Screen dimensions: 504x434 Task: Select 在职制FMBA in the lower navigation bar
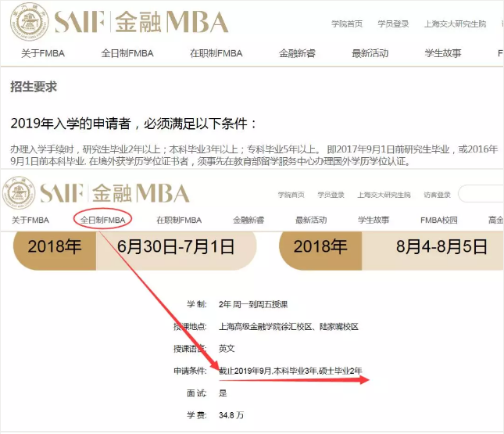179,220
